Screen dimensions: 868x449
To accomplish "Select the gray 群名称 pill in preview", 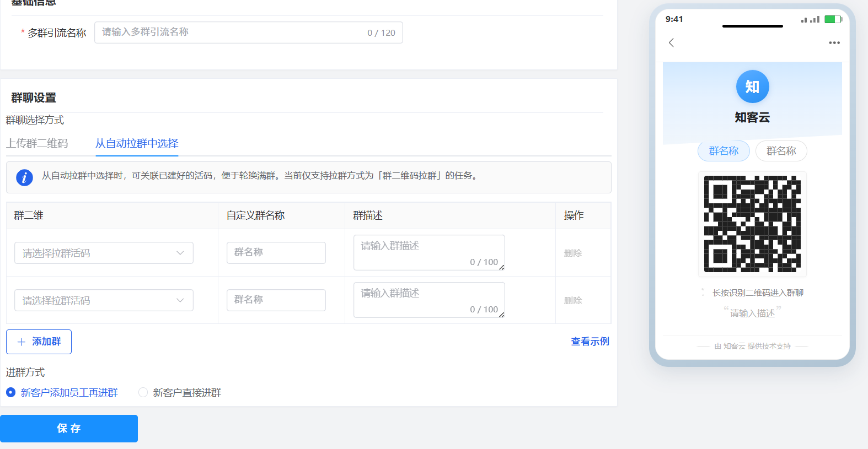I will coord(781,151).
